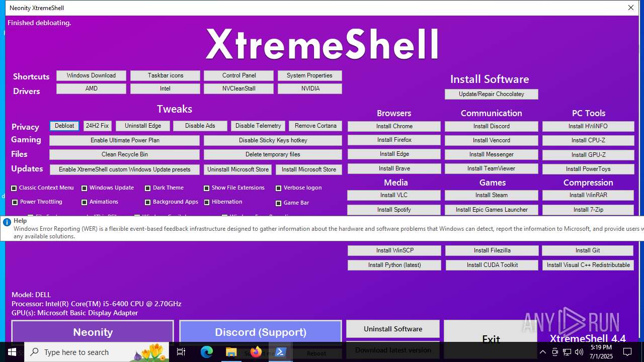Toggle the Power Throttling checkbox

click(x=15, y=202)
